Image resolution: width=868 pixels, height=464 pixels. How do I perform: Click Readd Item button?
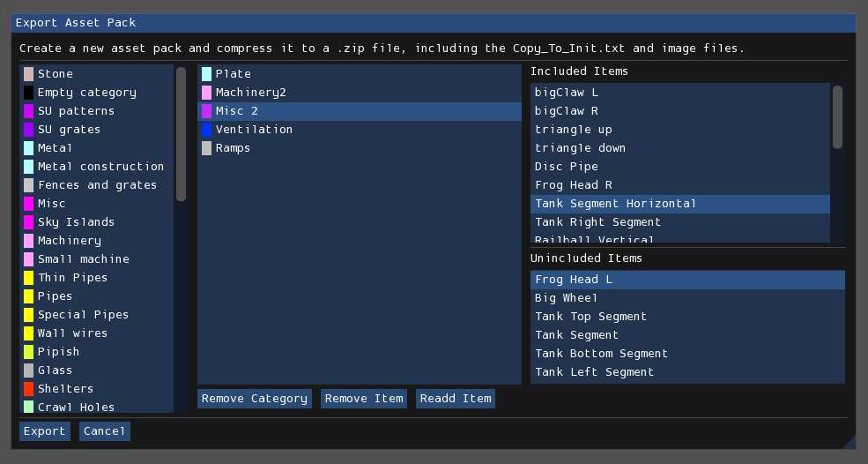click(x=456, y=399)
